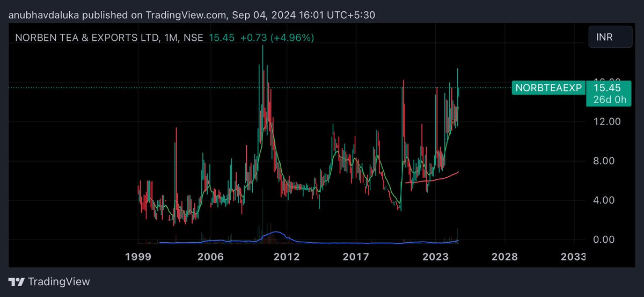The height and width of the screenshot is (297, 644).
Task: Click the 2033 time axis label
Action: 573,257
